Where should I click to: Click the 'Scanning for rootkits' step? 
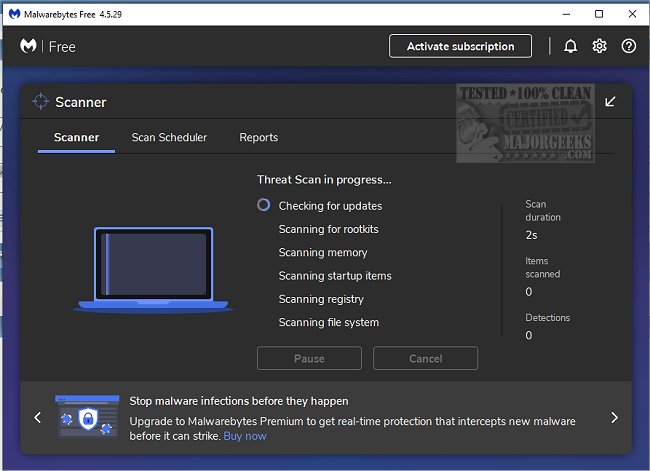(329, 229)
